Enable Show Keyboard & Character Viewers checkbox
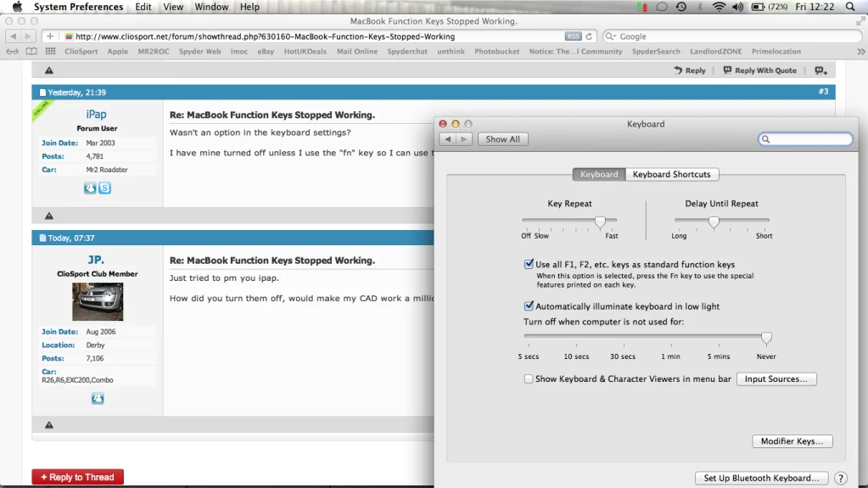Viewport: 868px width, 488px height. tap(529, 379)
